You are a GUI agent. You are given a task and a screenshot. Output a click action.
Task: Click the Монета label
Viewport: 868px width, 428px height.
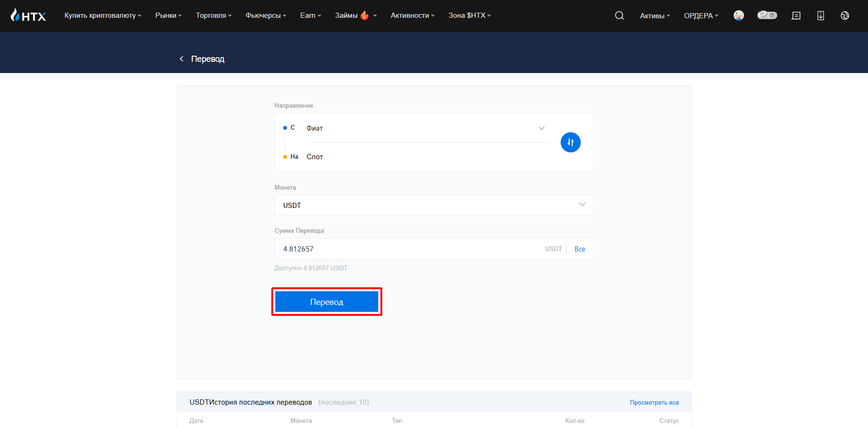point(285,188)
